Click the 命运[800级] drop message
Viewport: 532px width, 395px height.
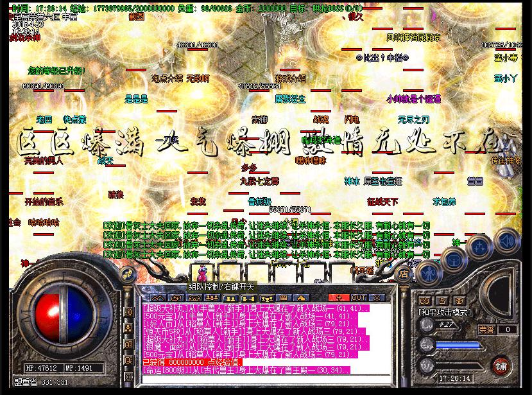246,370
